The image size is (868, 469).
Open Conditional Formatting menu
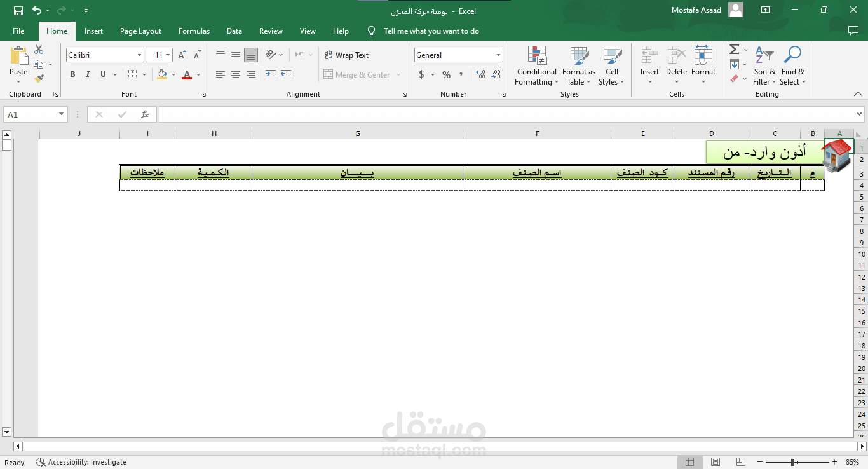(x=536, y=66)
